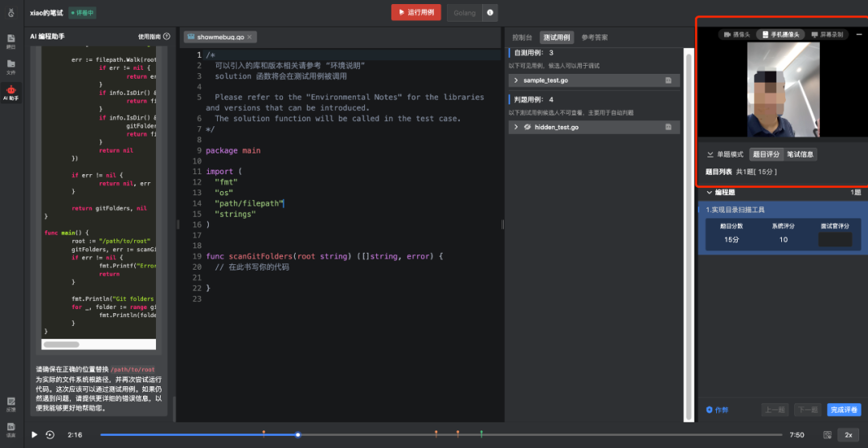The width and height of the screenshot is (868, 448).
Task: Click the 判题用例: 4 heading
Action: click(x=534, y=100)
